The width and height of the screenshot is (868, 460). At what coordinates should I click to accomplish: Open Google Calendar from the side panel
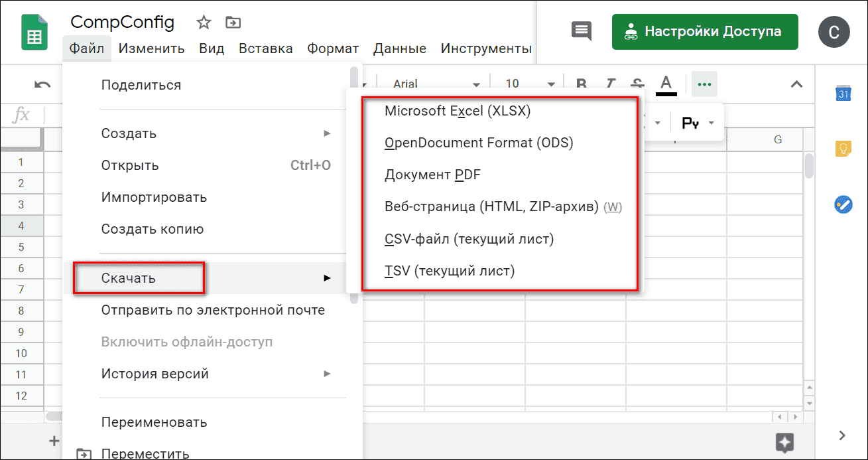coord(843,94)
